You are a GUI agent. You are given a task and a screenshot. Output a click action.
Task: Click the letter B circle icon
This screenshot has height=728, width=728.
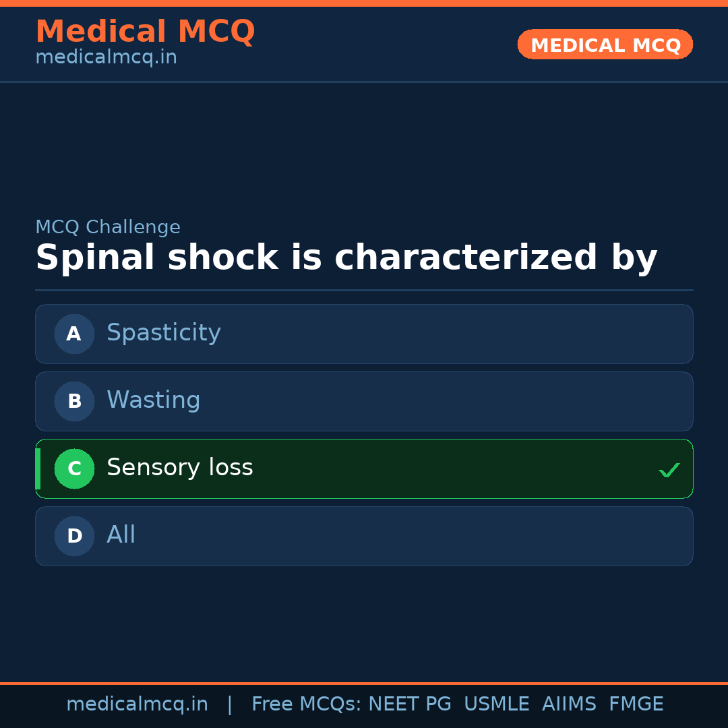tap(74, 401)
